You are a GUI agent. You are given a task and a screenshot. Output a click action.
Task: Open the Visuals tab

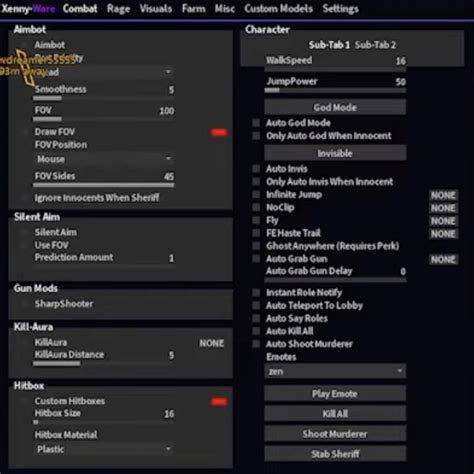(x=156, y=8)
